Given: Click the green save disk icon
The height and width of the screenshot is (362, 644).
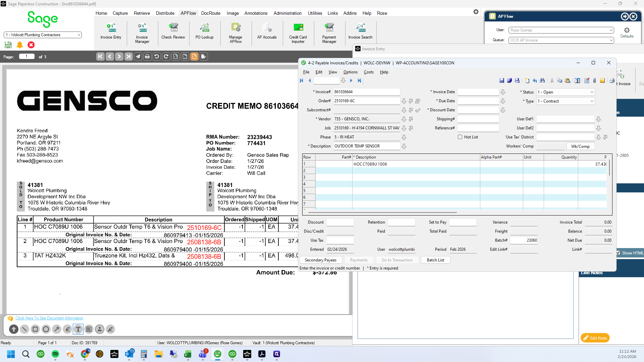Looking at the screenshot, I should [x=8, y=45].
